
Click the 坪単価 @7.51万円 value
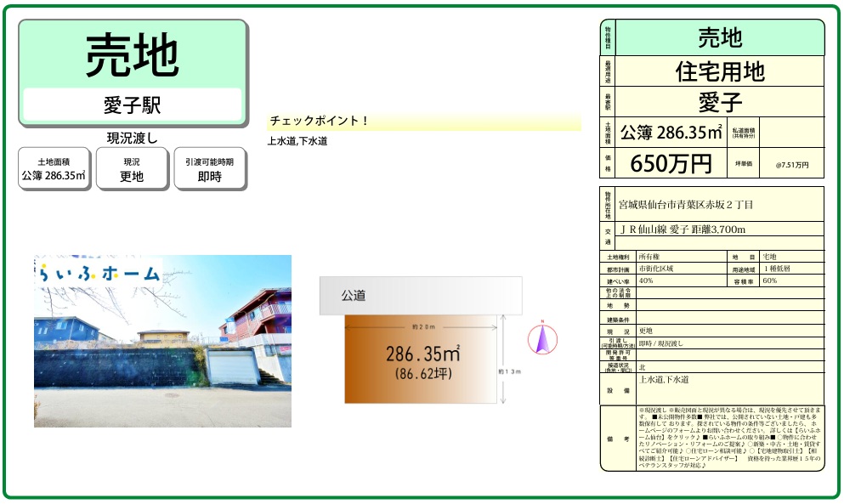tap(791, 164)
